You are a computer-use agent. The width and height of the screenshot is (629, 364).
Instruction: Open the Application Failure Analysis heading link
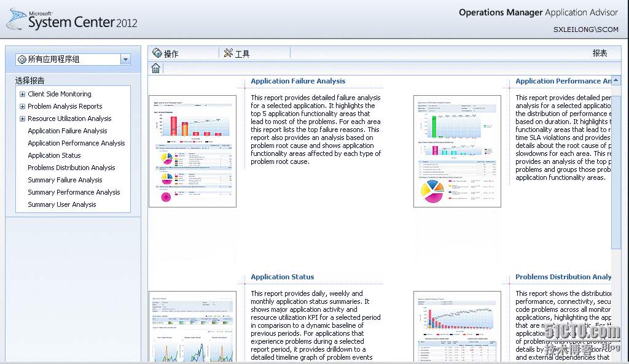[298, 81]
